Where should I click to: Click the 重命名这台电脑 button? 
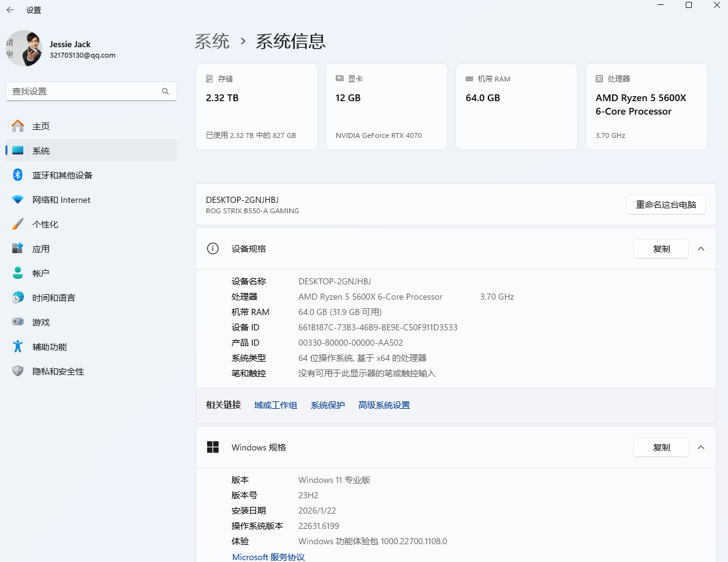tap(665, 205)
